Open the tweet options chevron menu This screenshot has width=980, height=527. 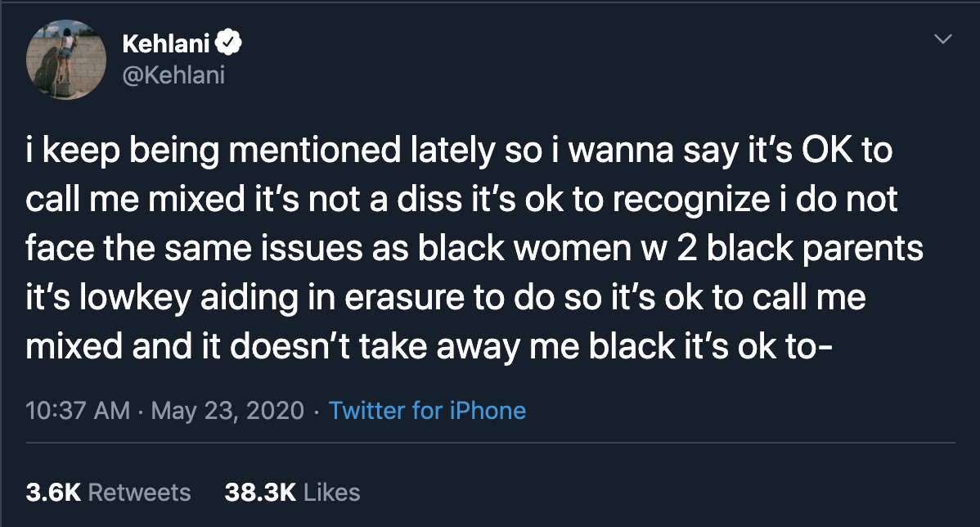pos(943,39)
